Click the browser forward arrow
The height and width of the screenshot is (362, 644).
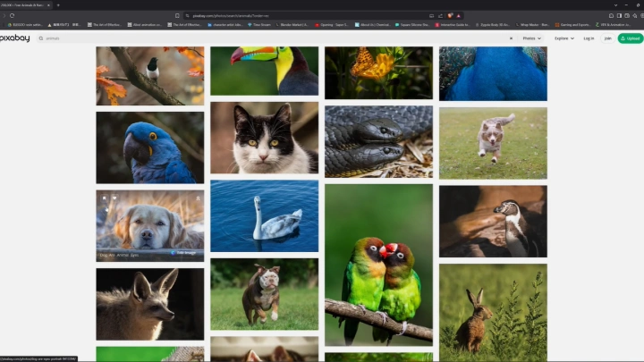(x=4, y=15)
